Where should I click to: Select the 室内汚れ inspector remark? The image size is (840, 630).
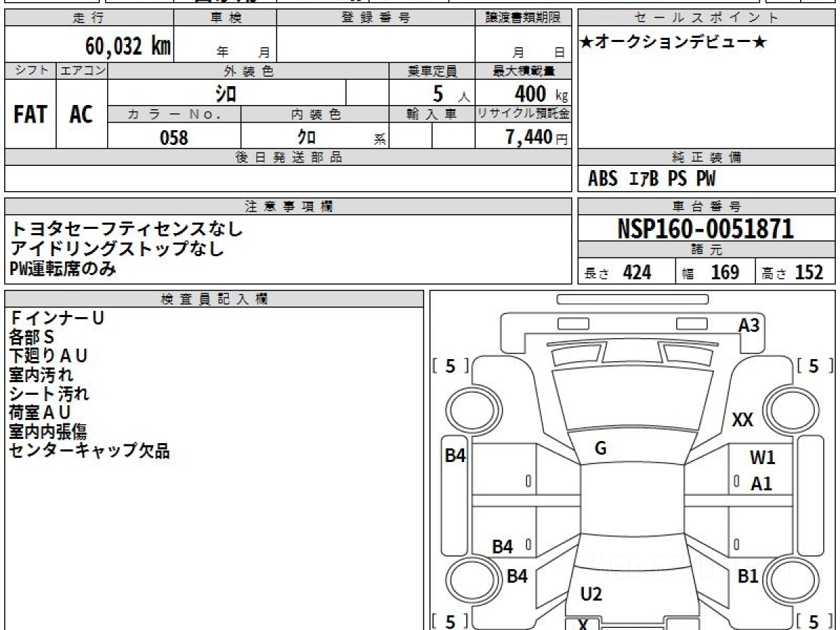pos(41,374)
